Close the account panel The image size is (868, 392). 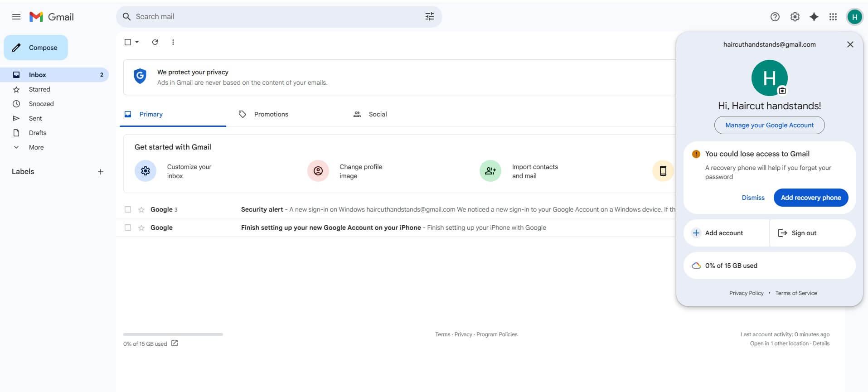coord(850,44)
